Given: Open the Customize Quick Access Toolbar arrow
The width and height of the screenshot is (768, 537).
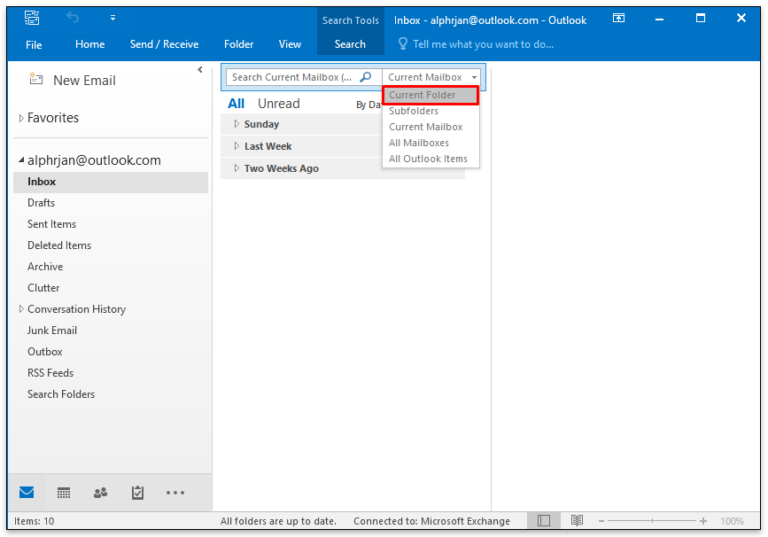Looking at the screenshot, I should click(113, 18).
